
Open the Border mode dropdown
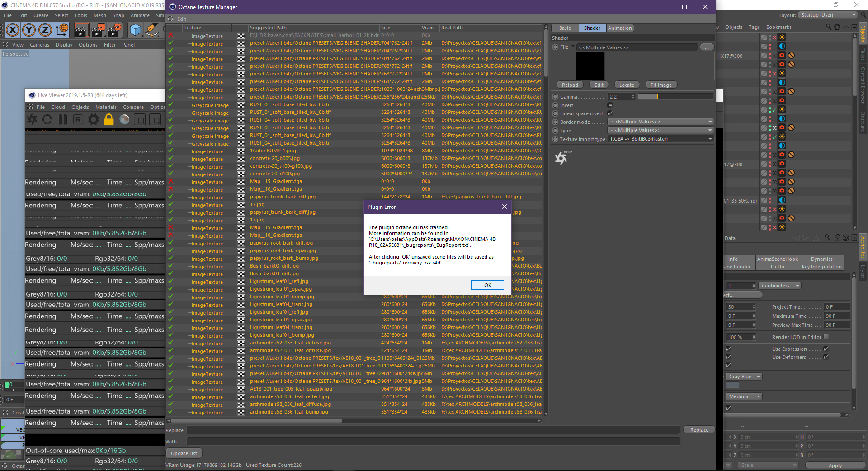pos(661,122)
